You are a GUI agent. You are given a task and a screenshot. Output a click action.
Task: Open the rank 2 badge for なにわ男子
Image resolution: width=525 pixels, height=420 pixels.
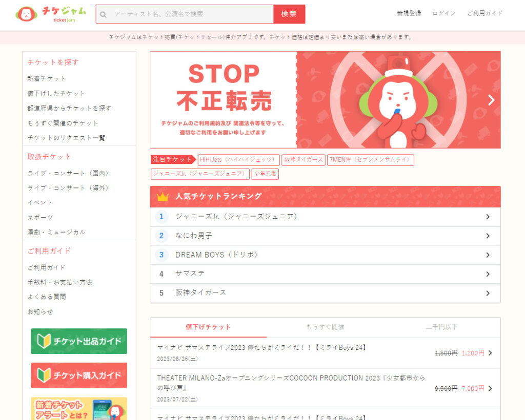[x=161, y=236]
